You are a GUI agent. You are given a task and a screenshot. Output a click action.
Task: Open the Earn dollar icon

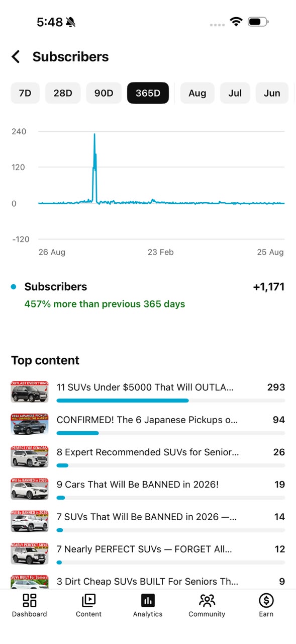tap(266, 600)
